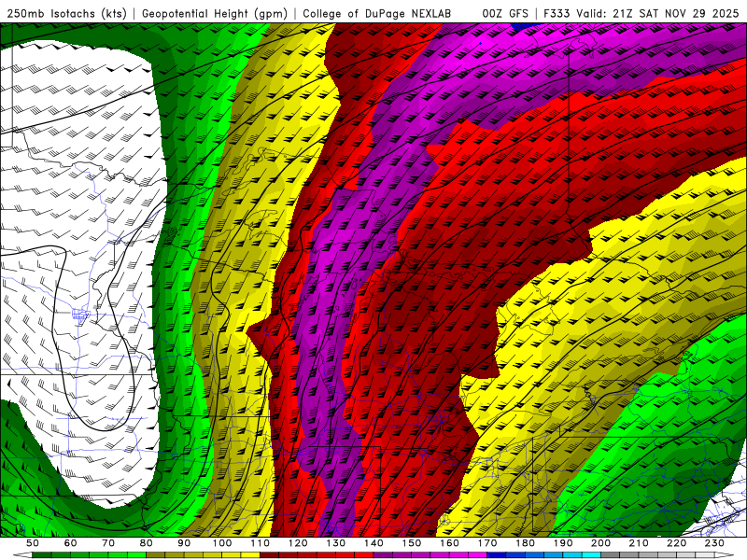The width and height of the screenshot is (747, 560).
Task: Select the darkest green swatch in the legend bar
Action: tap(42, 554)
